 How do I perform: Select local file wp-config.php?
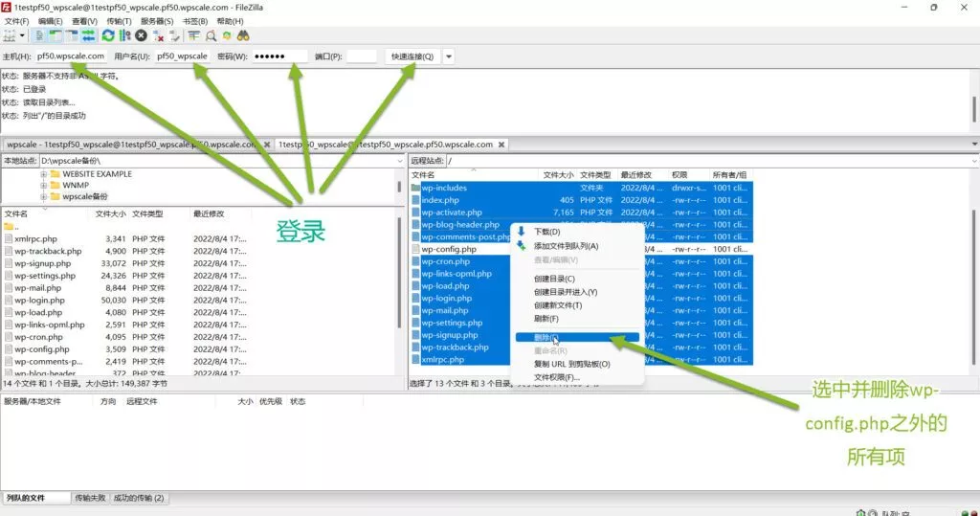pos(42,349)
